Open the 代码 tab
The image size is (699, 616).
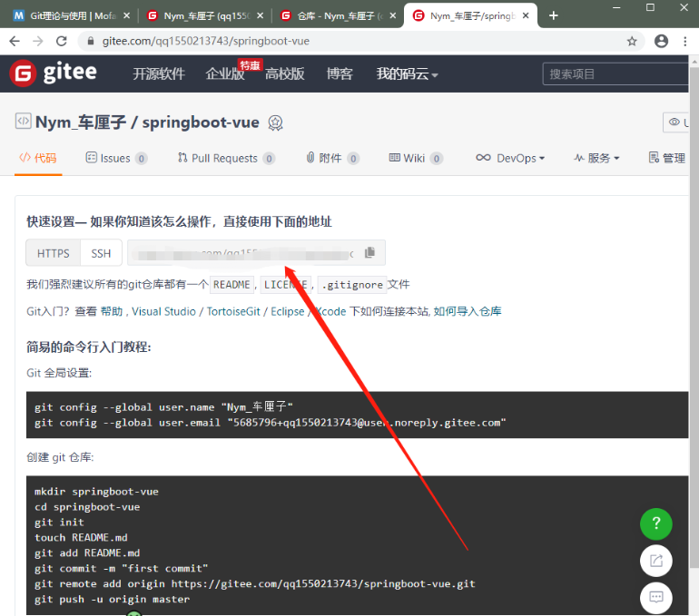[38, 158]
